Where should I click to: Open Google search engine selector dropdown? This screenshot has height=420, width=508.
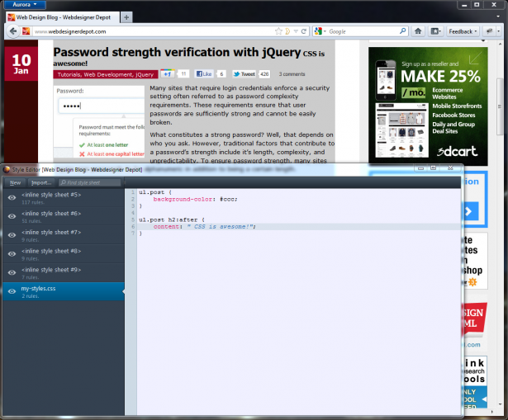coord(320,31)
